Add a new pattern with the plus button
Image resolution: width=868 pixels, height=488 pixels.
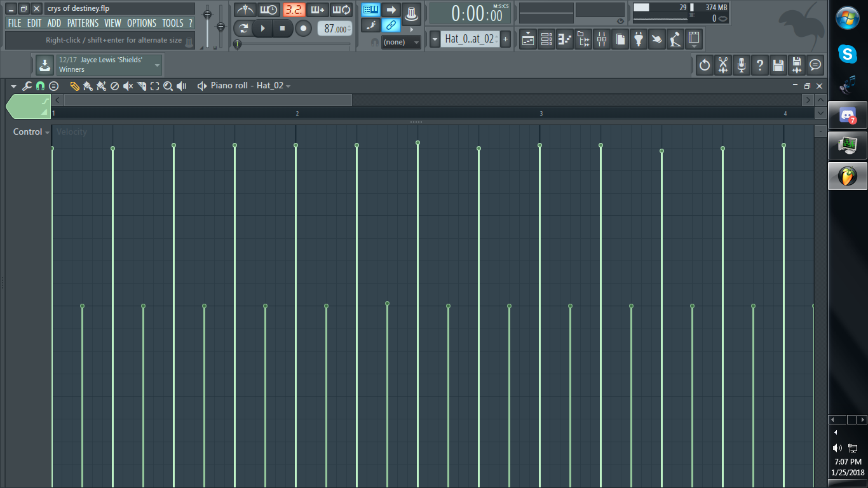pos(505,39)
